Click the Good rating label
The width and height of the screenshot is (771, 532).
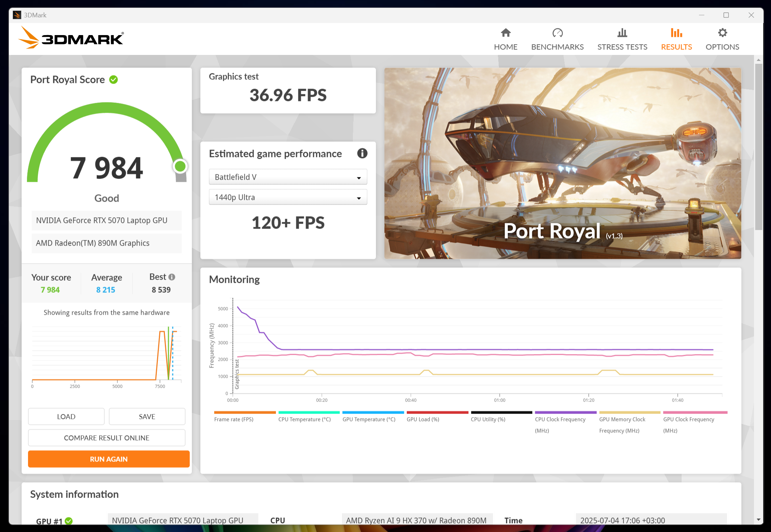tap(107, 198)
